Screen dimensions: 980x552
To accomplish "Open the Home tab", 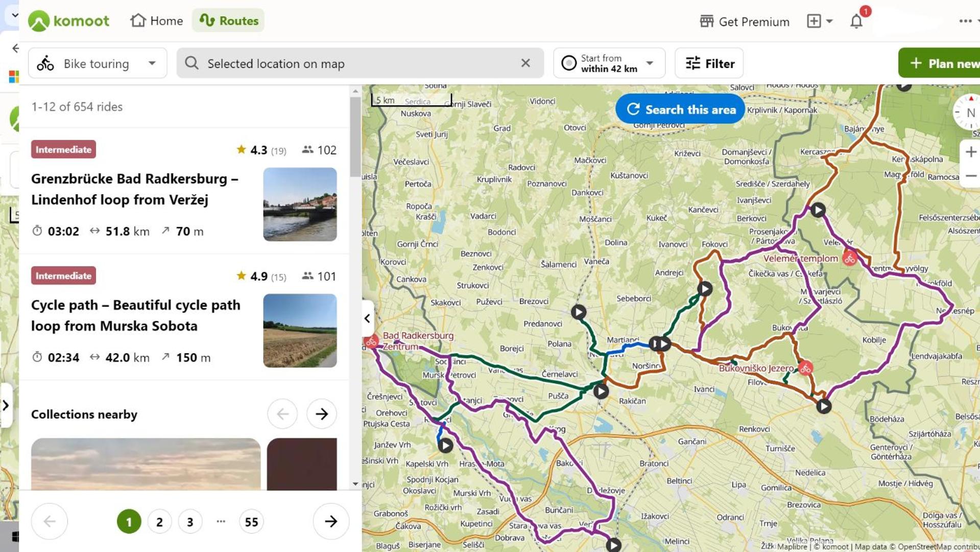I will pyautogui.click(x=157, y=21).
